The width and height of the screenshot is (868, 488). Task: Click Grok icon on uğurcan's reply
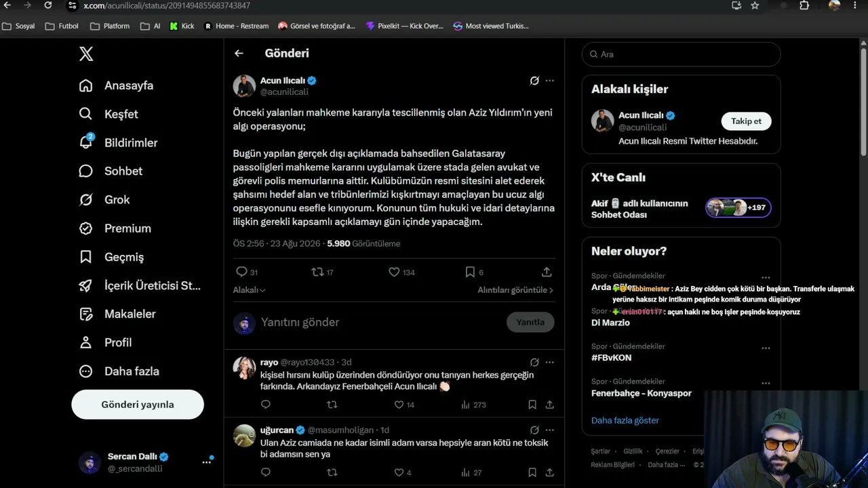coord(534,430)
